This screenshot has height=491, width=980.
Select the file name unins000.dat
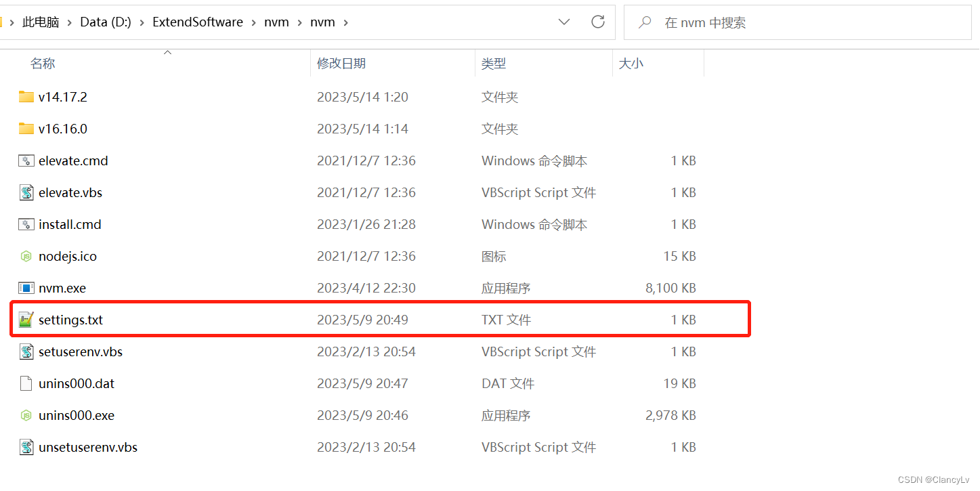77,383
